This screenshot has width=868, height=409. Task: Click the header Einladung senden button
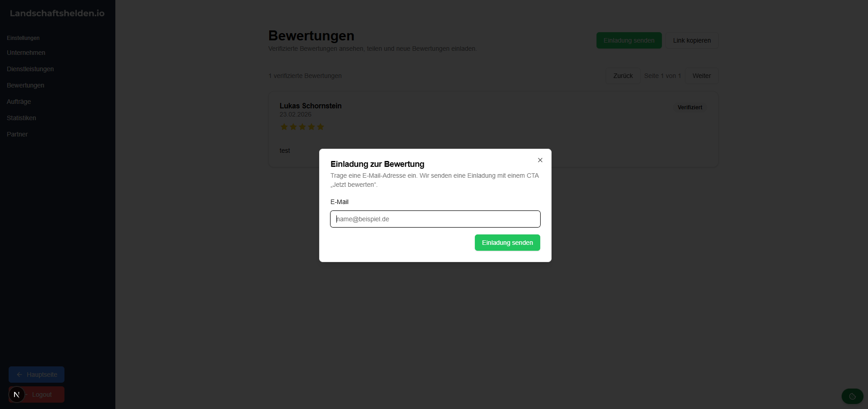click(629, 40)
